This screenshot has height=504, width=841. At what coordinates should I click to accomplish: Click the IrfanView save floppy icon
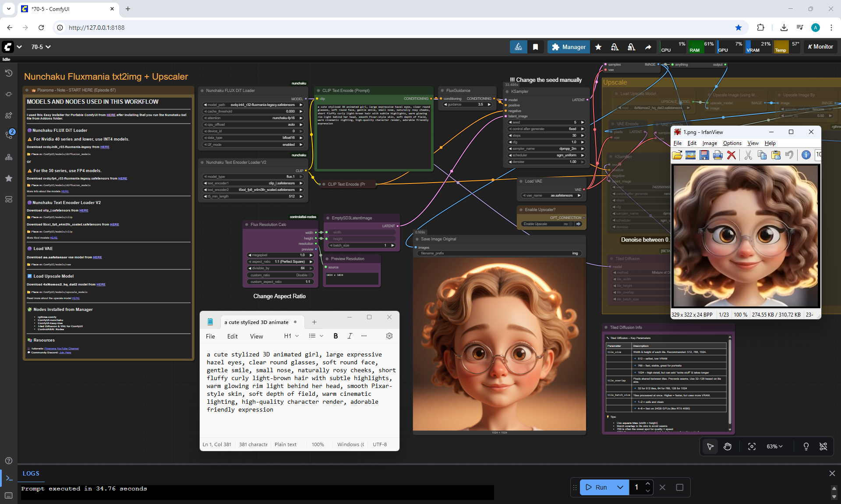point(704,155)
